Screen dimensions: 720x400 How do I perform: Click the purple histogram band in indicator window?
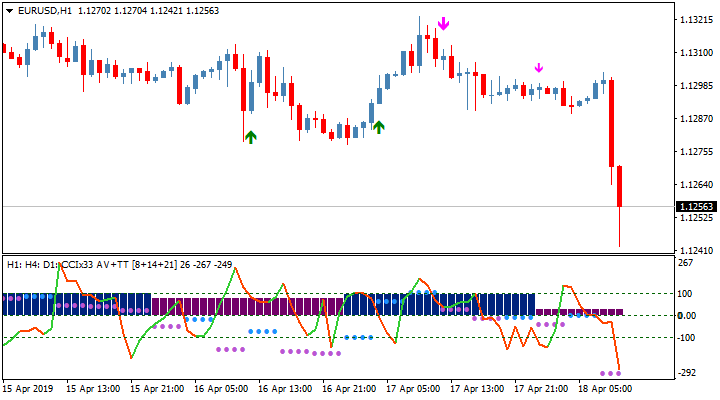[240, 305]
